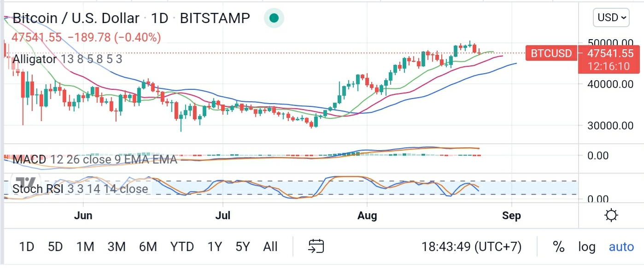Select the Alligator indicator legend
Viewport: 644px width, 268px height.
[67, 59]
